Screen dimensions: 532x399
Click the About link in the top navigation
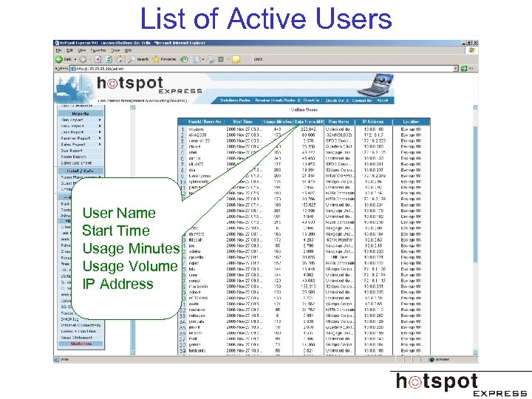pos(383,100)
